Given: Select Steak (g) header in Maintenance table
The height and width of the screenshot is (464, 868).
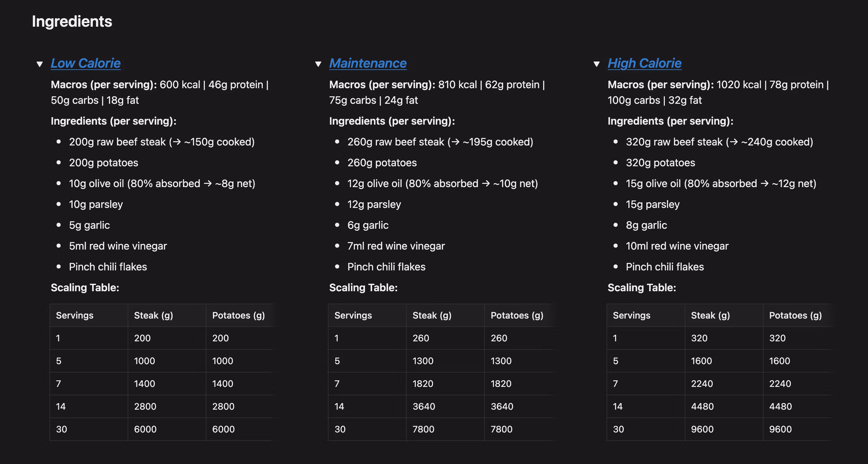Looking at the screenshot, I should [432, 316].
